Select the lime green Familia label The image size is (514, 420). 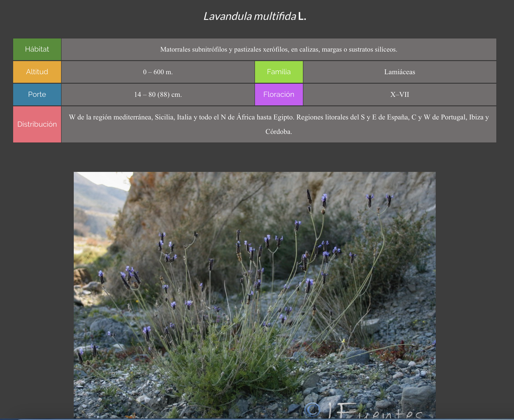click(x=279, y=72)
